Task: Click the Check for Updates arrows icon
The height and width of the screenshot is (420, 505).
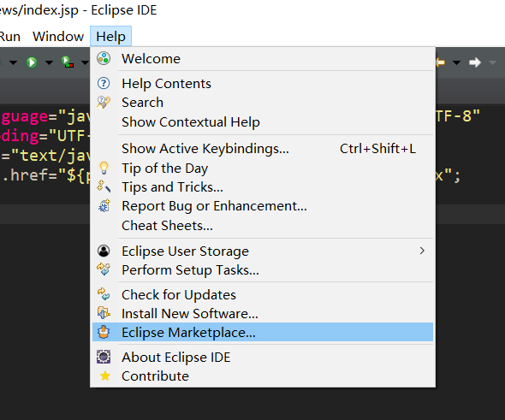Action: pos(104,294)
